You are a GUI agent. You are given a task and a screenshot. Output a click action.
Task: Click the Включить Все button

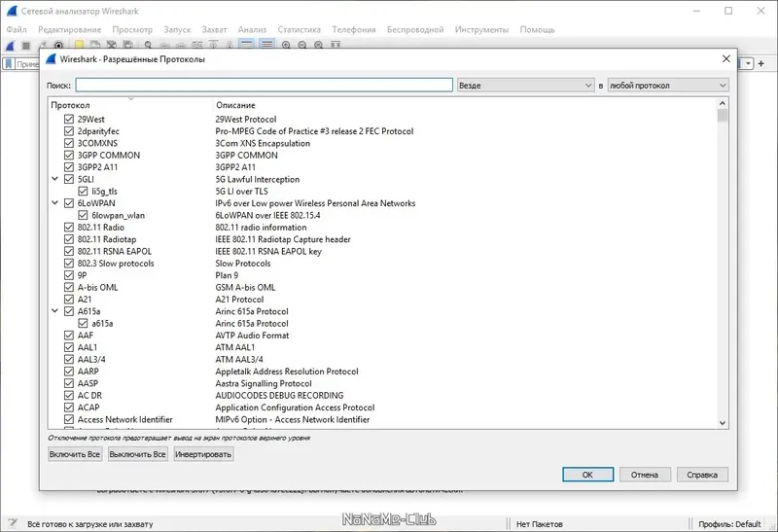click(75, 454)
